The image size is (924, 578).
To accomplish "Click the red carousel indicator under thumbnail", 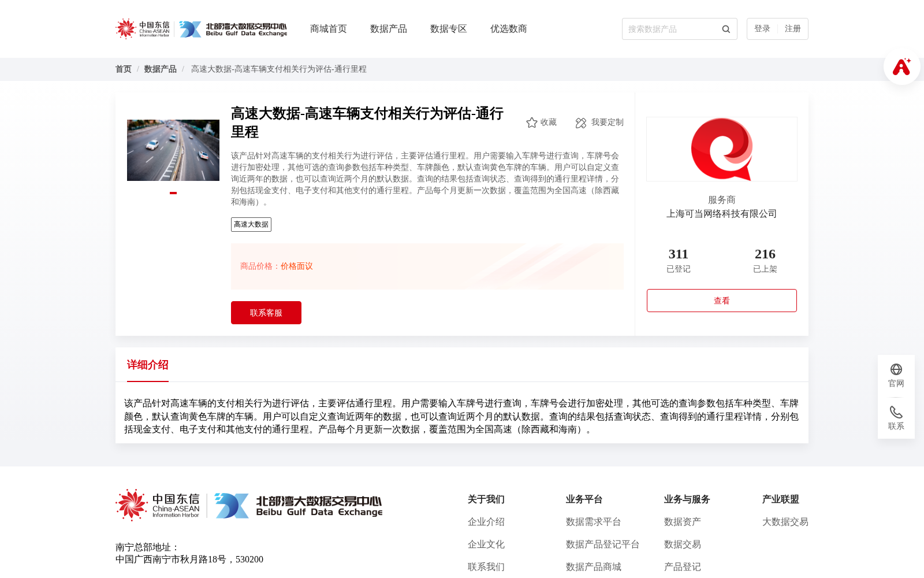I will tap(173, 193).
